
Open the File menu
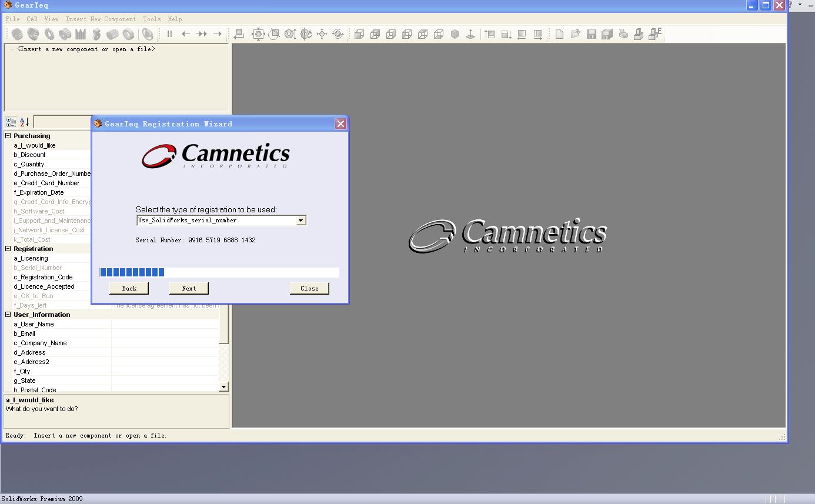(x=12, y=19)
